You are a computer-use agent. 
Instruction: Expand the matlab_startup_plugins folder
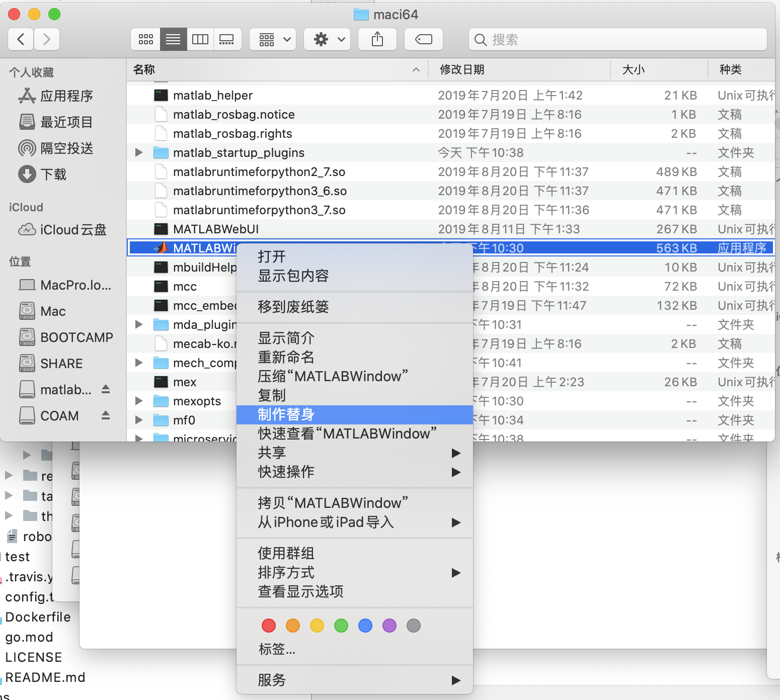(x=139, y=152)
